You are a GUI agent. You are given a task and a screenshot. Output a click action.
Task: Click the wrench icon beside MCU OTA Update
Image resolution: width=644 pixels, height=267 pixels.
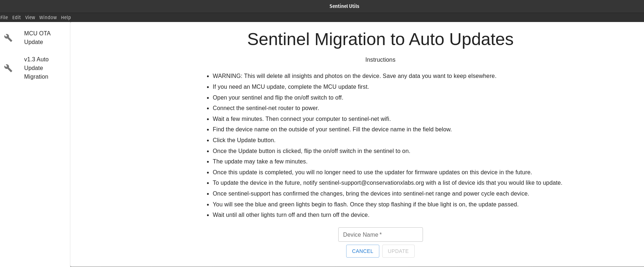[8, 38]
